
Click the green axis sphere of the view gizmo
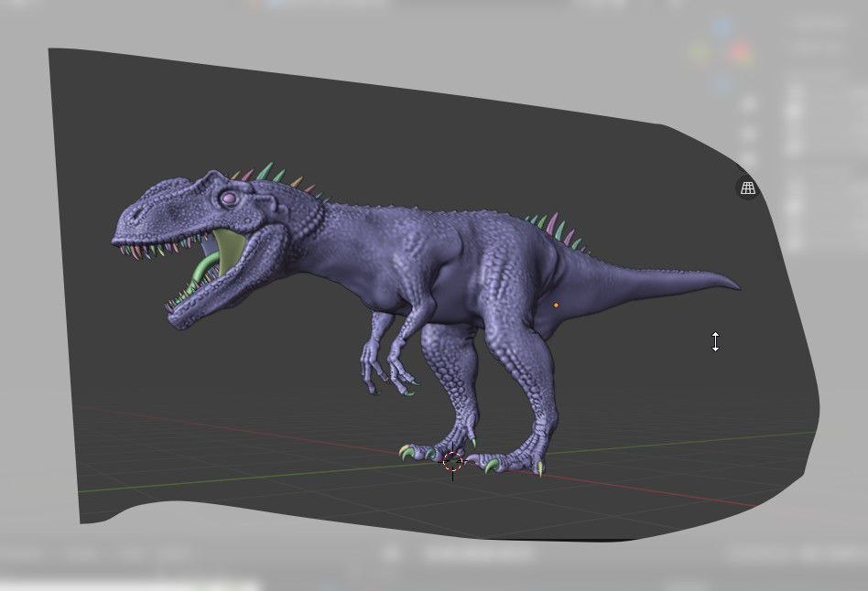[700, 52]
